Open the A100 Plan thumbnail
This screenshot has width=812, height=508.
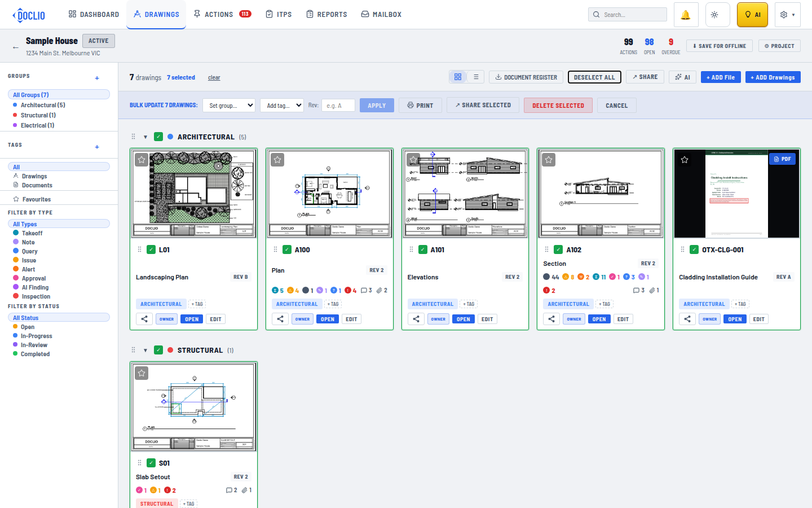[329, 194]
